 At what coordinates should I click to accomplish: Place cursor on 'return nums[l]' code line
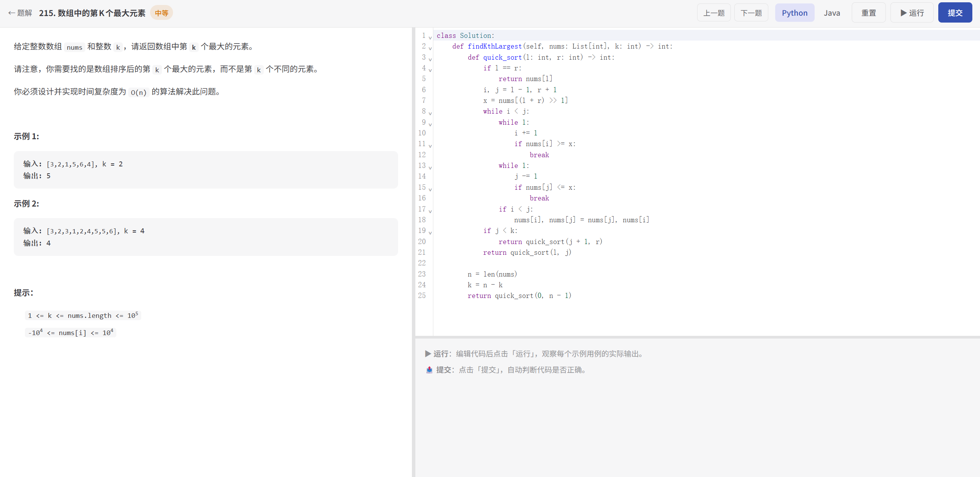point(525,79)
